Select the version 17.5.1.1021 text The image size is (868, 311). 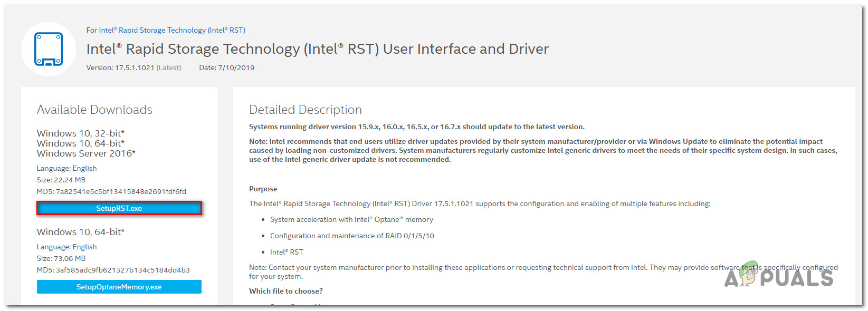134,67
